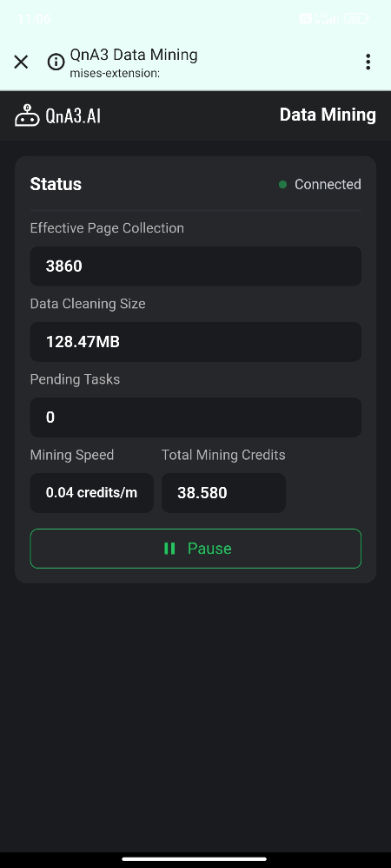Screen dimensions: 391x868
Task: Open the site info icon
Action: coord(56,62)
